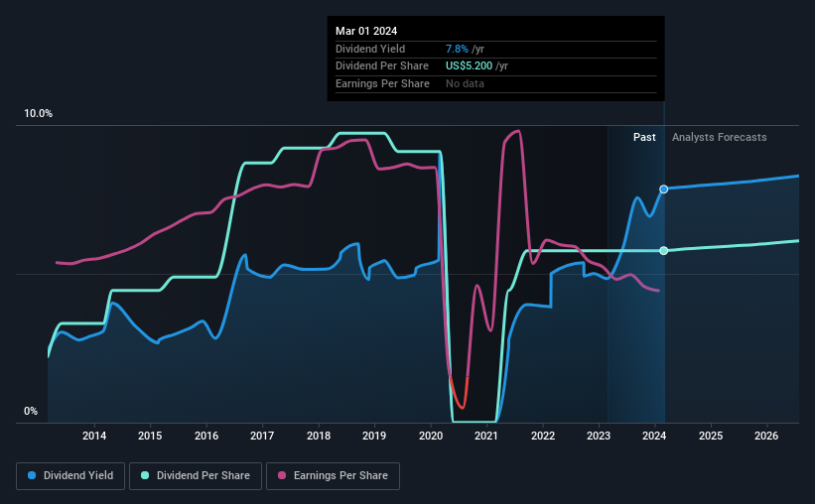
Task: Click the 'Mar 01 2024' tooltip date
Action: click(x=366, y=31)
